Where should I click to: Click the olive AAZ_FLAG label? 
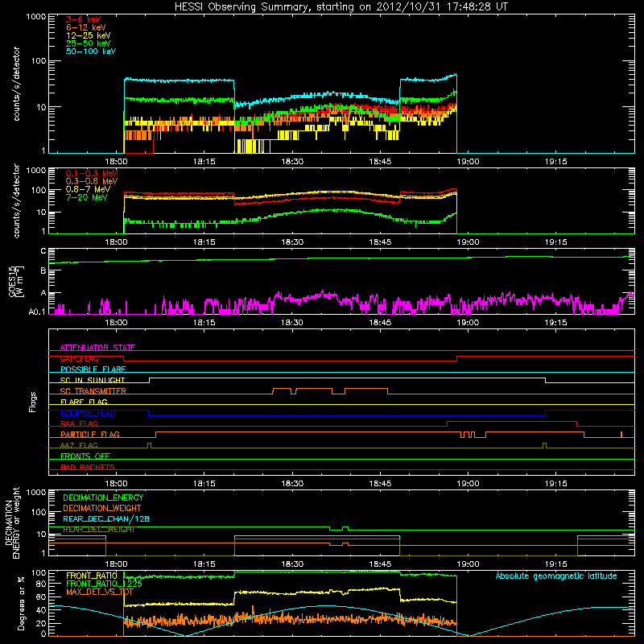pos(79,445)
